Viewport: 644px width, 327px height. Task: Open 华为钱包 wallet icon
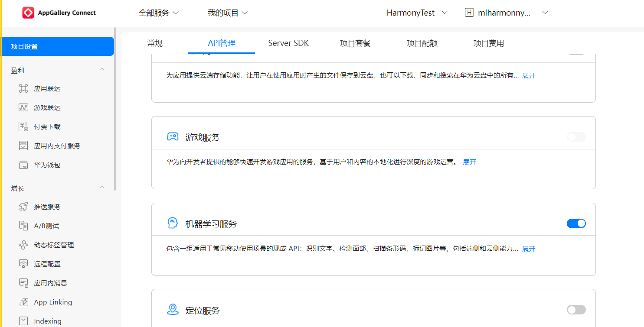tap(23, 165)
